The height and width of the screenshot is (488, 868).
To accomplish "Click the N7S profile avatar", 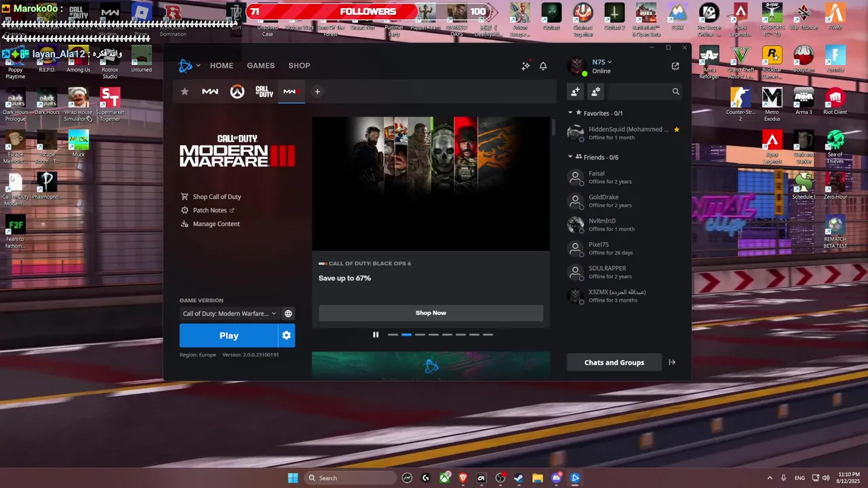I will tap(577, 66).
